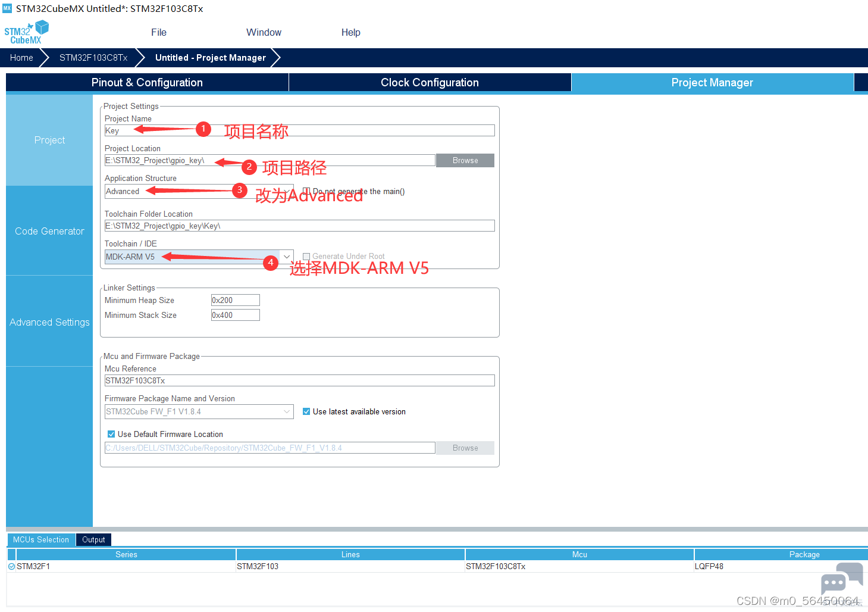Viewport: 868px width, 612px height.
Task: Select the STM32F103C8Tx breadcrumb
Action: click(93, 58)
